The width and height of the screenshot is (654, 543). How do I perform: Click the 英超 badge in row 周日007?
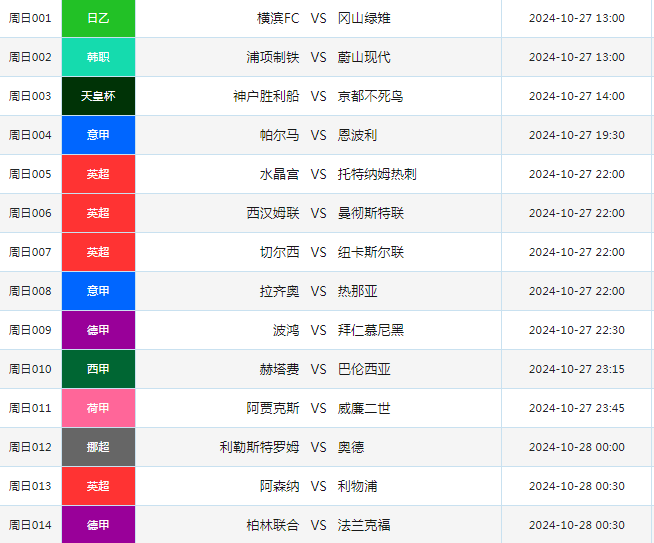(98, 252)
